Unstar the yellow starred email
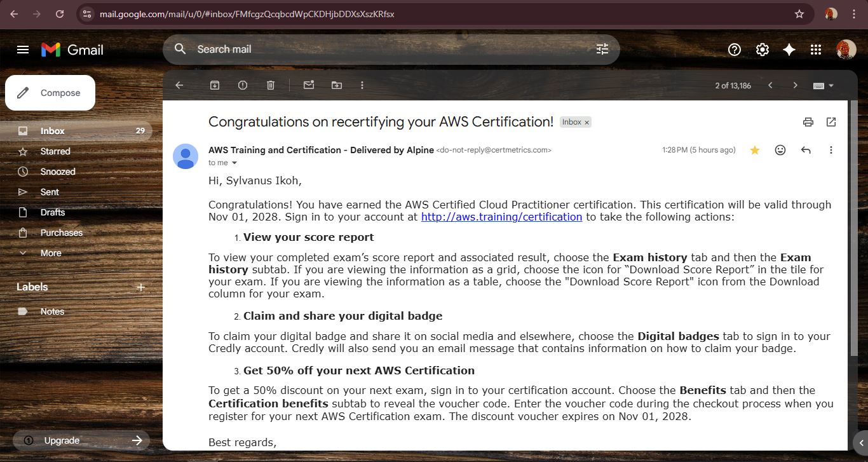This screenshot has width=868, height=462. (x=755, y=150)
